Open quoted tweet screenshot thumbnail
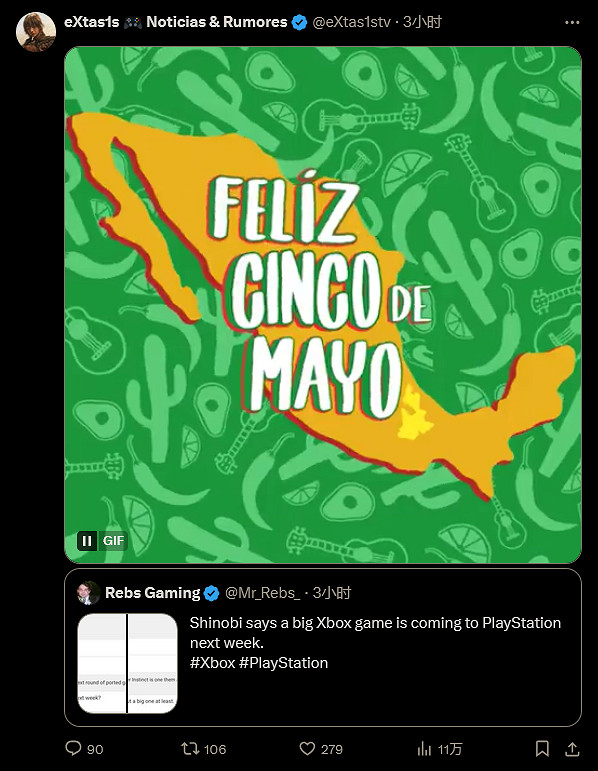This screenshot has width=598, height=771. click(x=127, y=663)
